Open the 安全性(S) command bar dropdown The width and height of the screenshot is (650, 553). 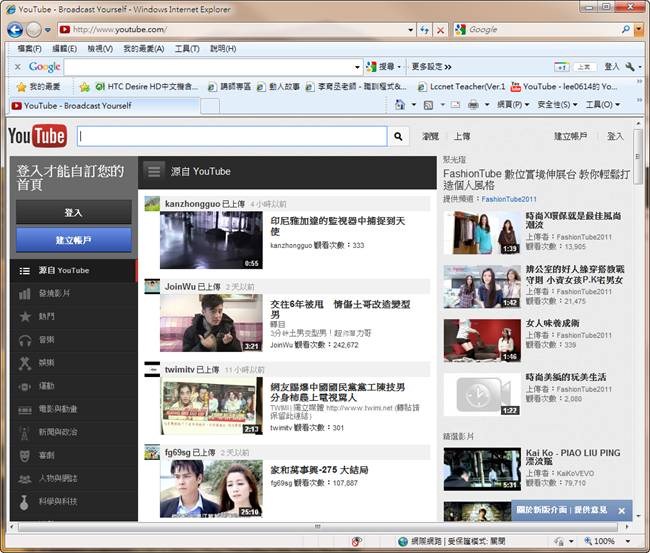tap(557, 104)
